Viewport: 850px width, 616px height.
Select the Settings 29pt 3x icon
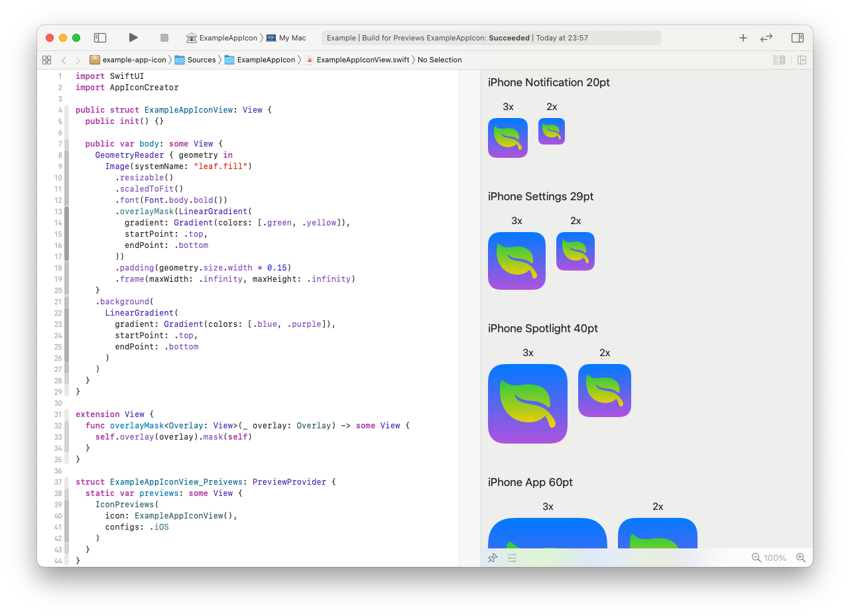(516, 261)
